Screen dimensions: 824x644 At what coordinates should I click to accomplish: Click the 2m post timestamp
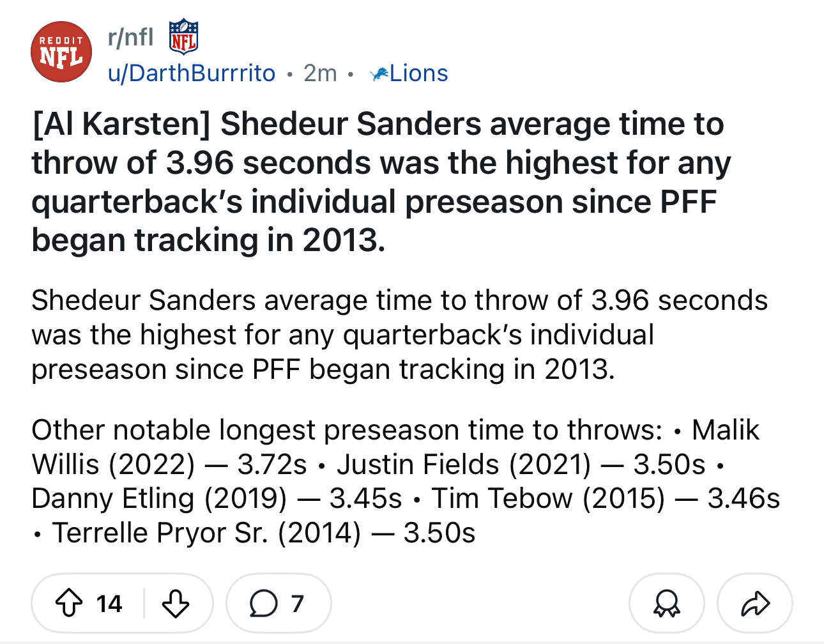click(x=321, y=73)
